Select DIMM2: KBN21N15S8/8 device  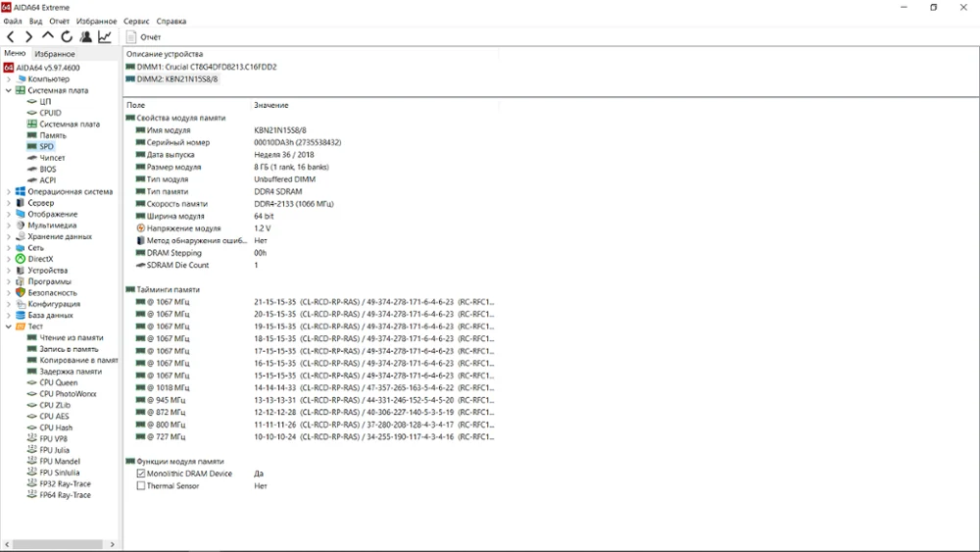171,79
